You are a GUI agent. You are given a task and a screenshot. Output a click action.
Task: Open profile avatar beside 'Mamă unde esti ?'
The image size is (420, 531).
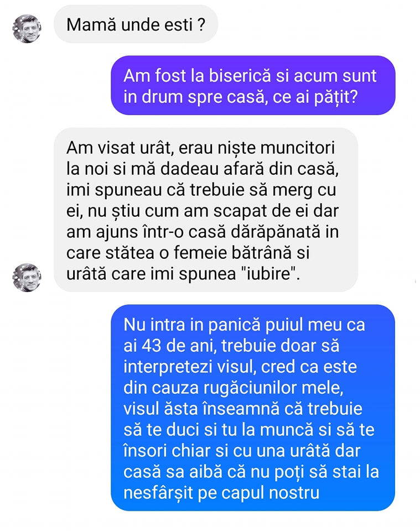[x=27, y=29]
